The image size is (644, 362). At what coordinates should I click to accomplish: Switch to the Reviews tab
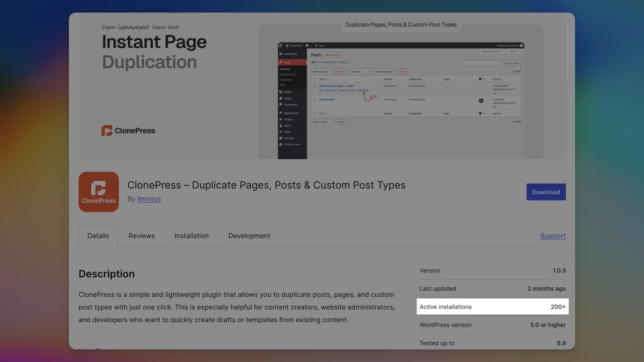tap(142, 236)
